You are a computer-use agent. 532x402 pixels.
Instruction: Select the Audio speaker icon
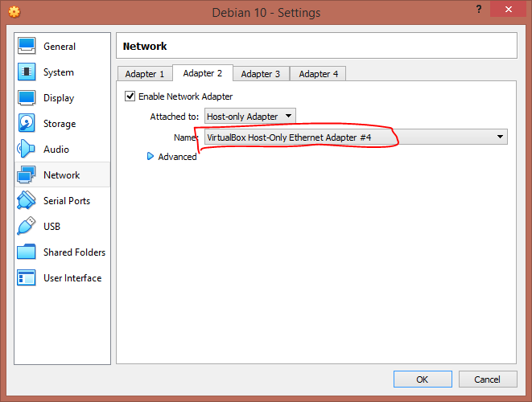26,149
